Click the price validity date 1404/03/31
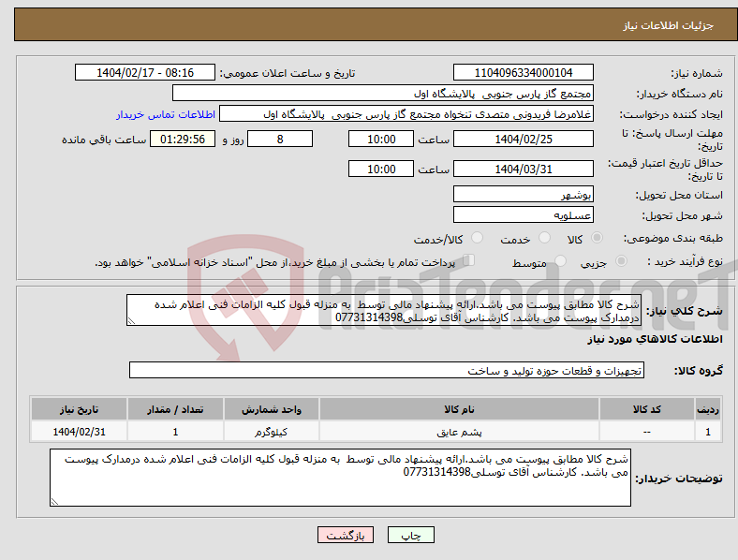The height and width of the screenshot is (560, 738). point(523,169)
